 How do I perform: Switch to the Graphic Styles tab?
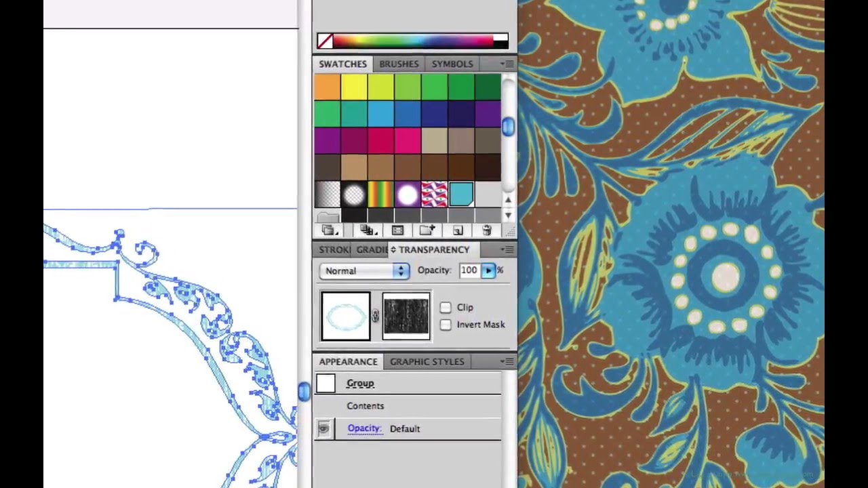tap(427, 361)
